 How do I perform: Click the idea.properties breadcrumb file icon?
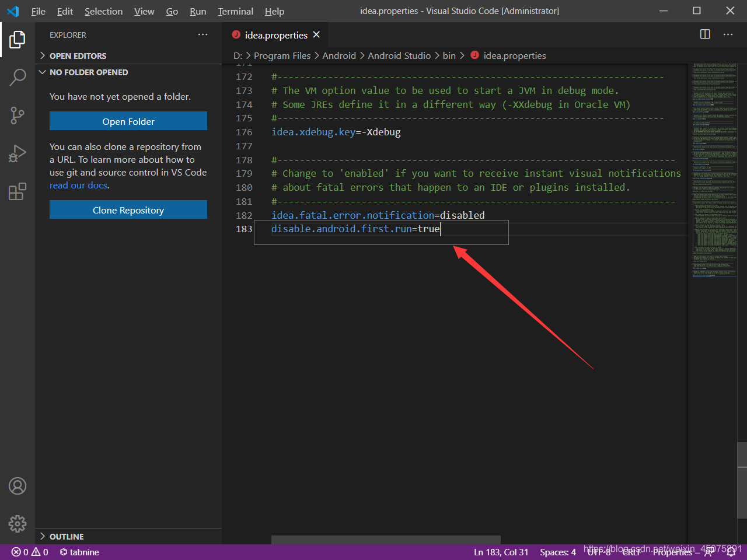pos(474,55)
